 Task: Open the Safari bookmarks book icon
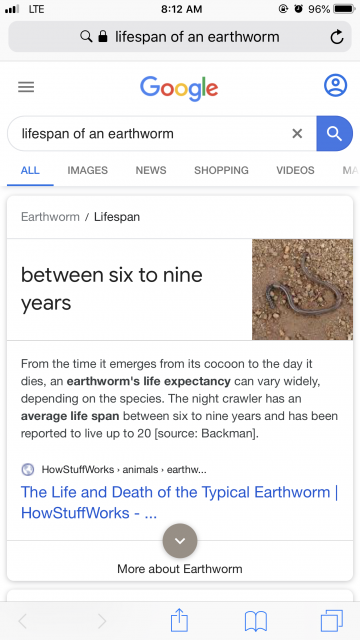pyautogui.click(x=256, y=621)
